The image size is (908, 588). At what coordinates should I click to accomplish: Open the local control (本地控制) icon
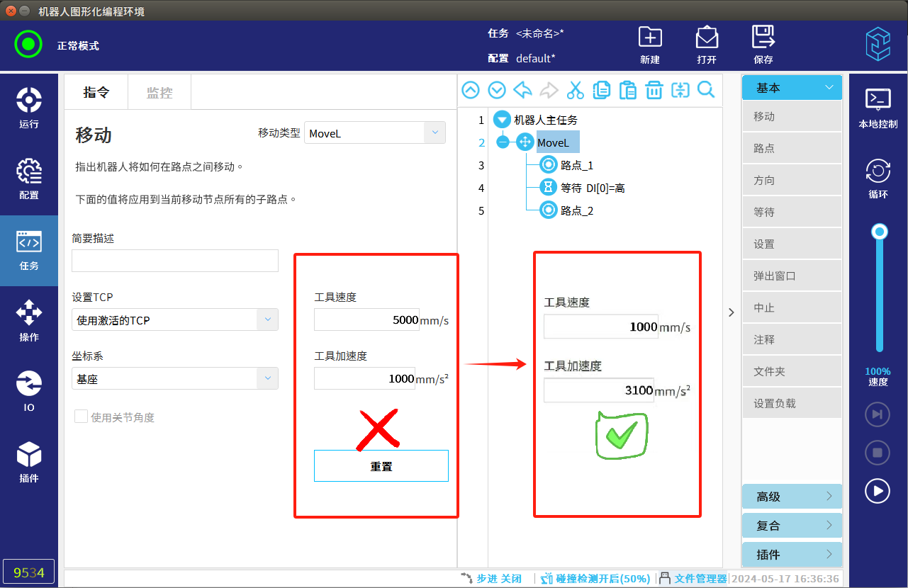tap(878, 108)
